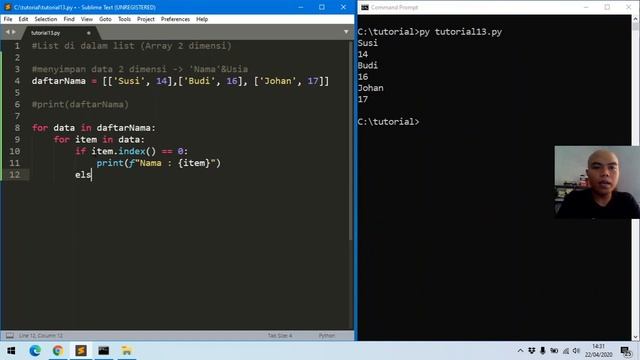This screenshot has height=360, width=640.
Task: Open the File menu in Sublime Text
Action: [x=8, y=19]
